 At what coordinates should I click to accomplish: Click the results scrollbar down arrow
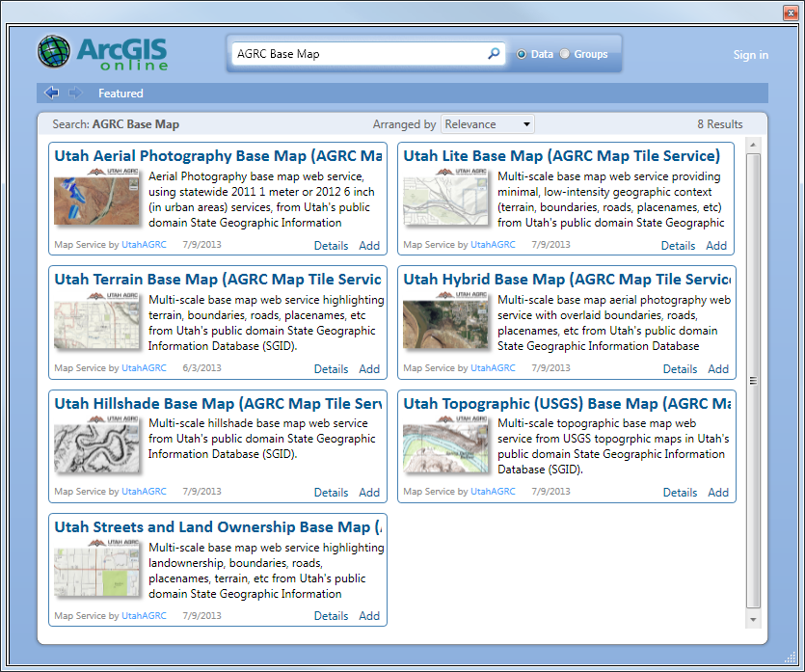pos(753,620)
